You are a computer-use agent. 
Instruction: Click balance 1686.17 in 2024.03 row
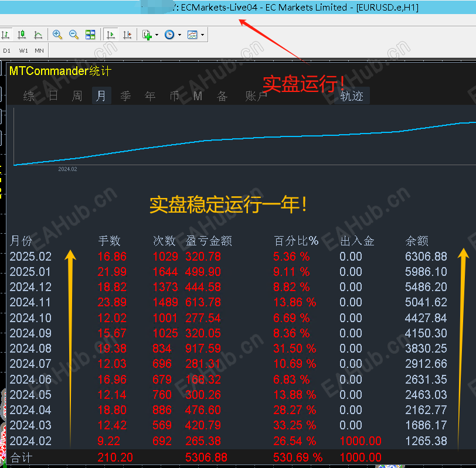(x=426, y=425)
